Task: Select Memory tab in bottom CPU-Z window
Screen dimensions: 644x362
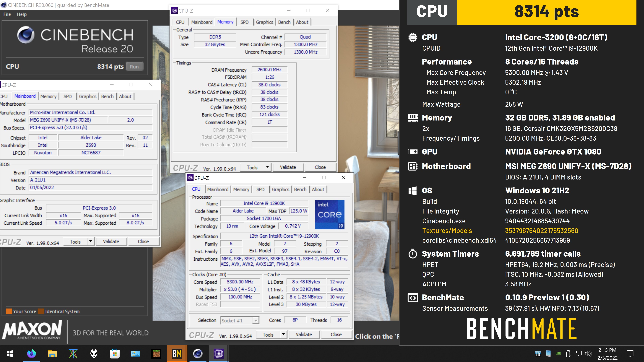Action: [241, 189]
